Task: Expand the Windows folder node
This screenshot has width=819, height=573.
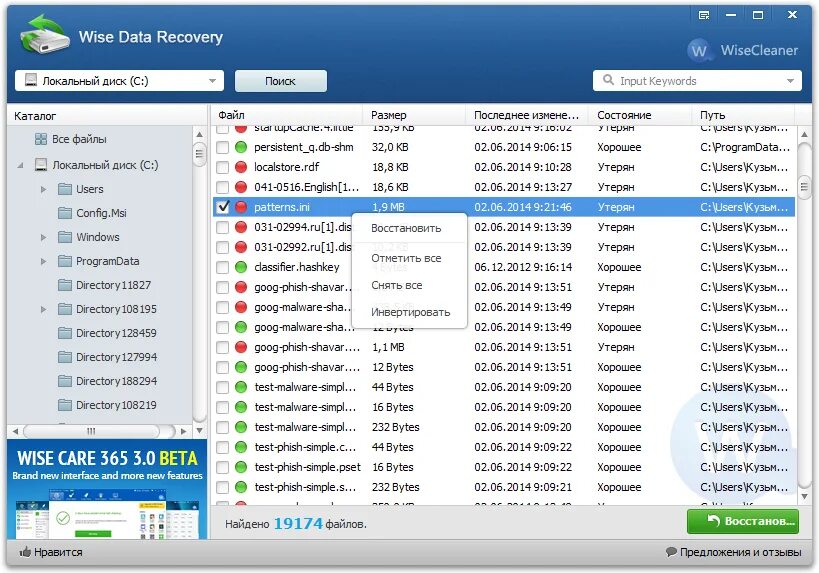Action: (x=43, y=237)
